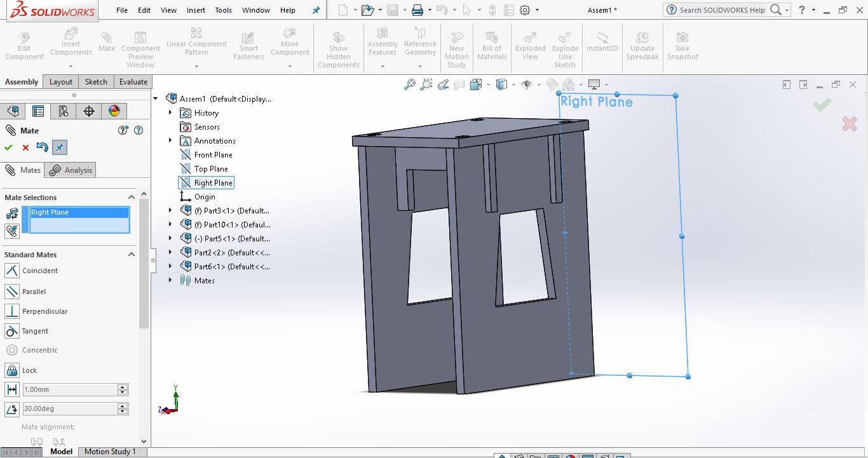Click the green checkmark to accept mate

tap(8, 147)
